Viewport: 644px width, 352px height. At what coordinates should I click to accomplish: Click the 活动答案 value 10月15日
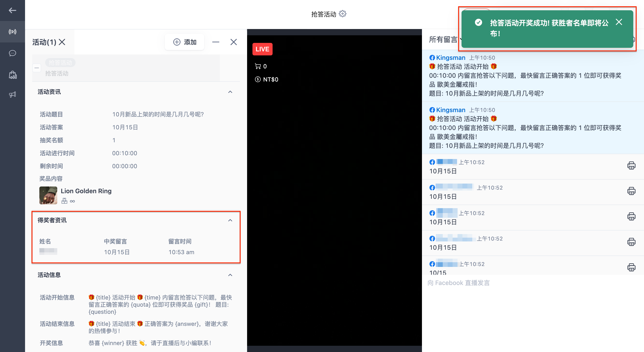pos(125,127)
